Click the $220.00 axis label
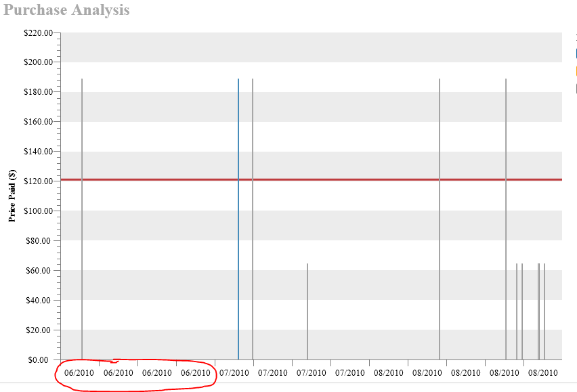This screenshot has height=392, width=577. [39, 33]
